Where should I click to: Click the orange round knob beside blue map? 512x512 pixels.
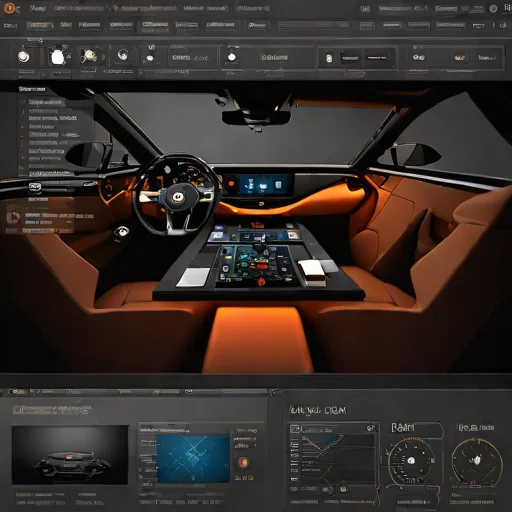[243, 462]
